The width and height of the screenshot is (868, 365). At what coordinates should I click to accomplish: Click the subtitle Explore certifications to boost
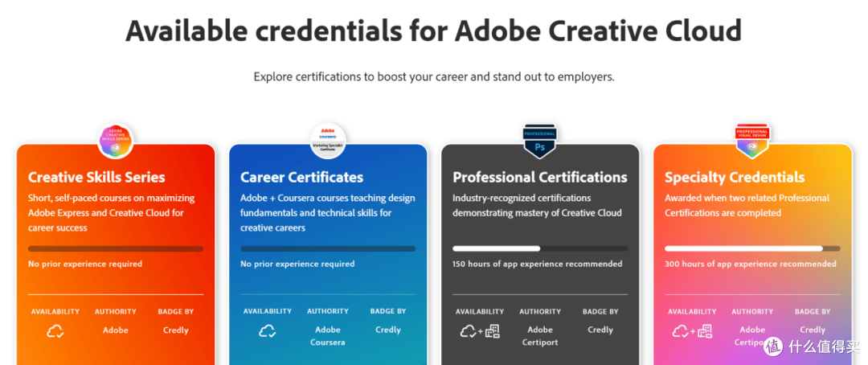pos(434,76)
